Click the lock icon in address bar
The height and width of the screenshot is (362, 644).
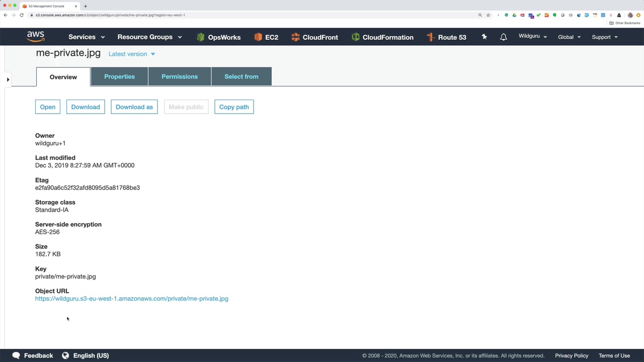click(x=32, y=15)
